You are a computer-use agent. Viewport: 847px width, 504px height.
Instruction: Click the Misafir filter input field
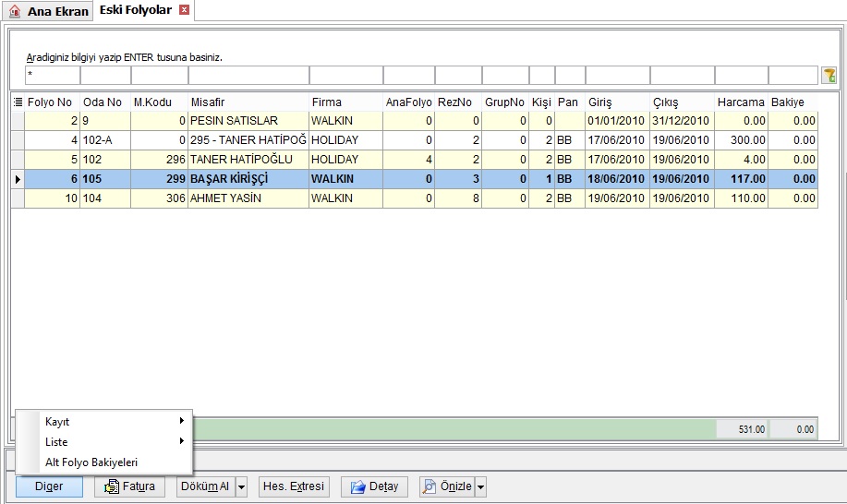pyautogui.click(x=248, y=76)
